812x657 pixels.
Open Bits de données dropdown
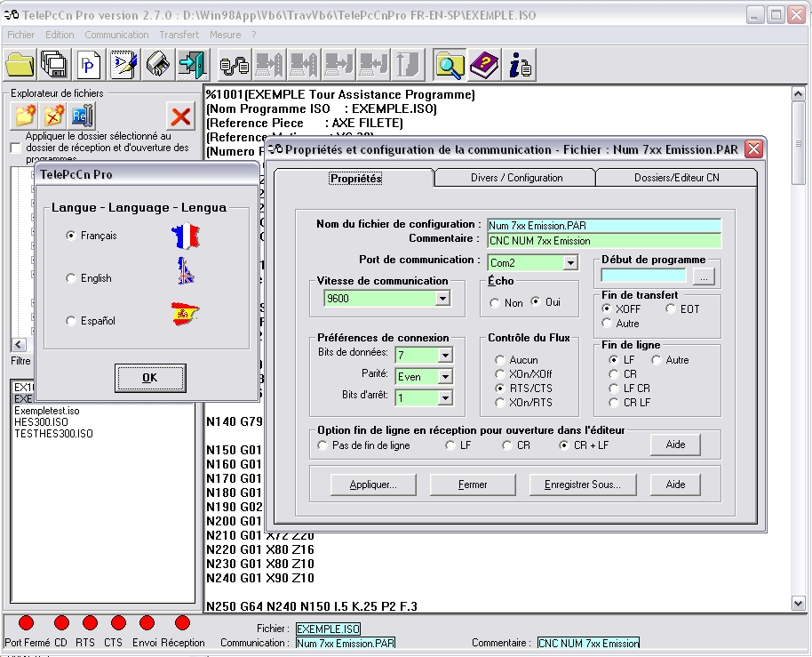pos(445,355)
